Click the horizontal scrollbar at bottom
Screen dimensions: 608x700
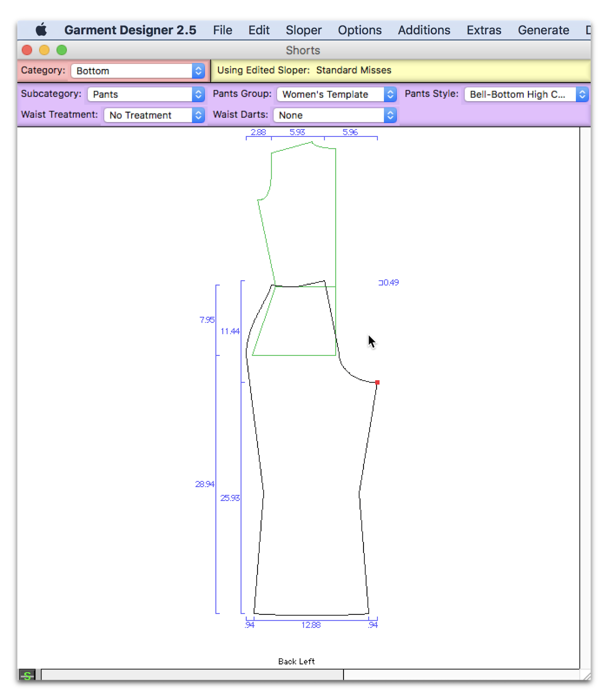(192, 675)
